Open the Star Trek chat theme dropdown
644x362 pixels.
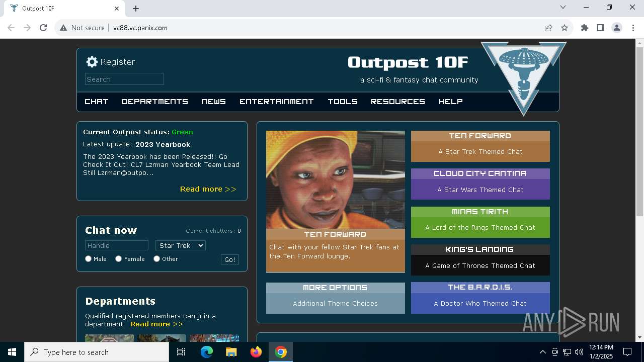tap(181, 245)
